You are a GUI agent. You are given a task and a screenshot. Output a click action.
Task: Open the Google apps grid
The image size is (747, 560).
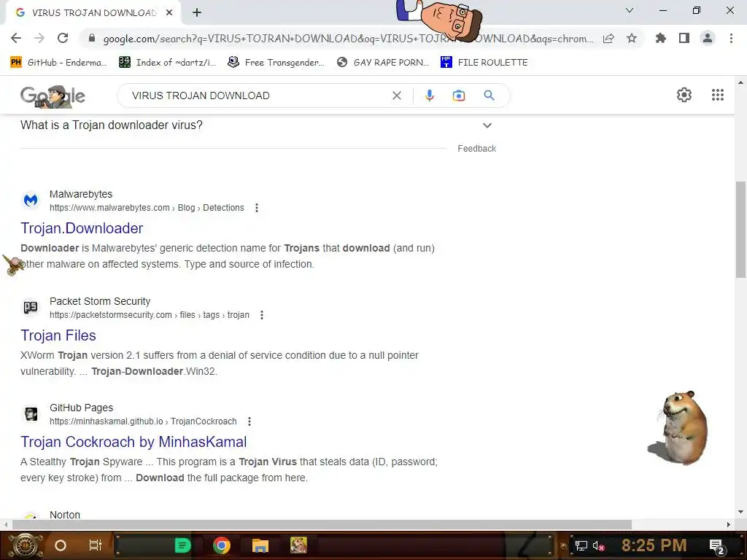point(718,95)
